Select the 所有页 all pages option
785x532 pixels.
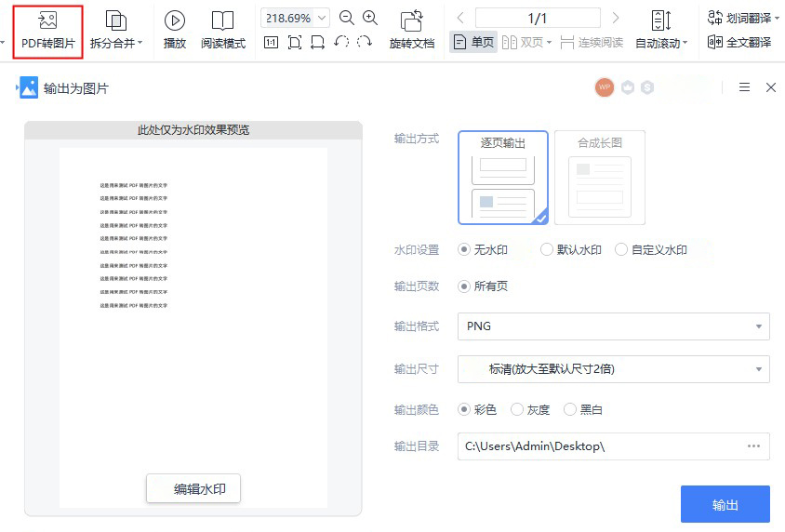point(483,286)
